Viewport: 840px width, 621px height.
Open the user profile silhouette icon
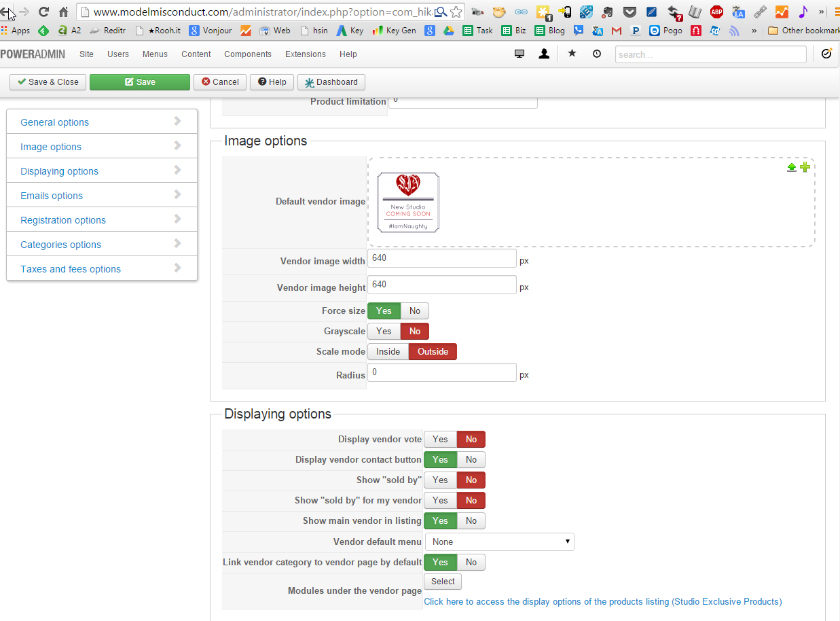[544, 54]
